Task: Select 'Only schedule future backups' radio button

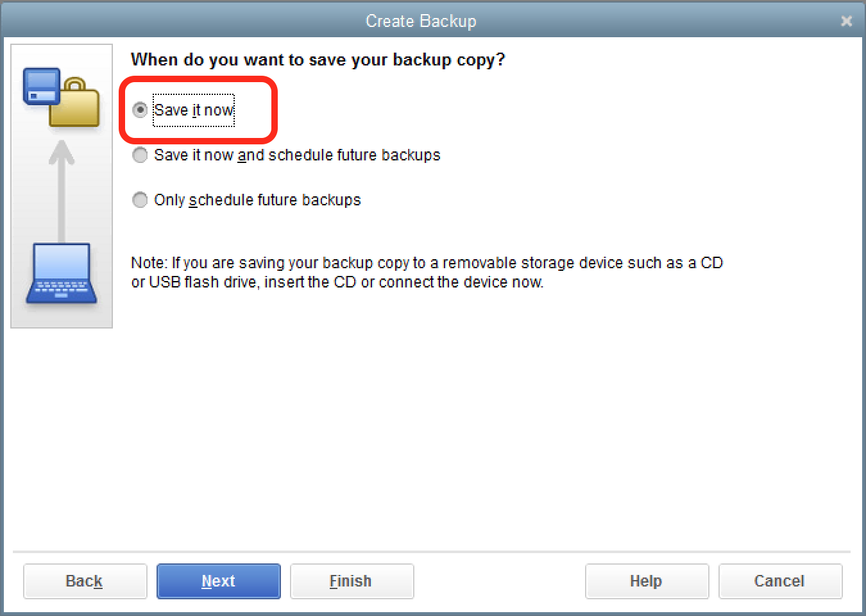Action: click(x=140, y=200)
